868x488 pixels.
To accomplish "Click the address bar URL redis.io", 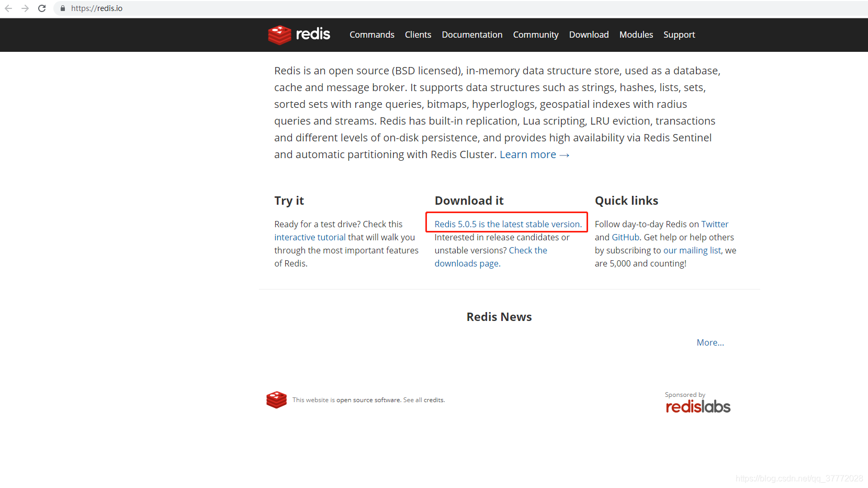I will click(x=97, y=8).
